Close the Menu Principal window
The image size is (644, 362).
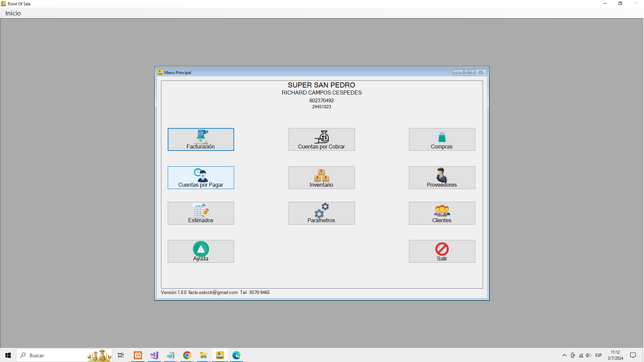point(481,72)
